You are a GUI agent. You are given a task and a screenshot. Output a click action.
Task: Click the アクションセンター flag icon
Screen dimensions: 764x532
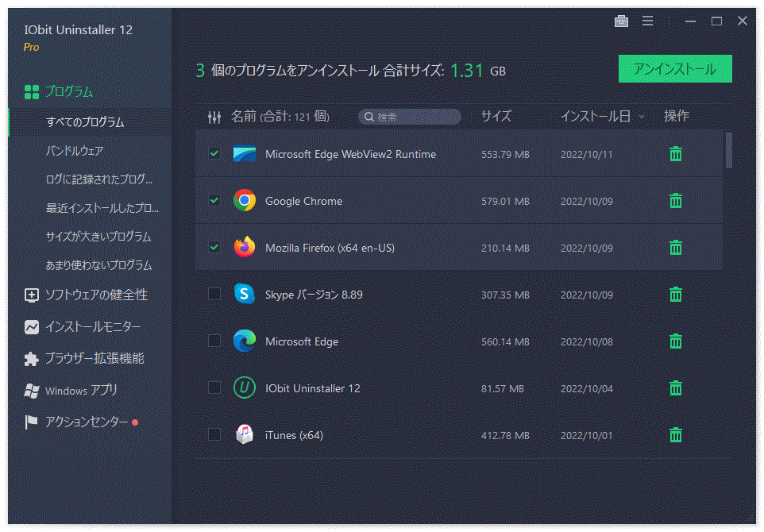pyautogui.click(x=32, y=422)
